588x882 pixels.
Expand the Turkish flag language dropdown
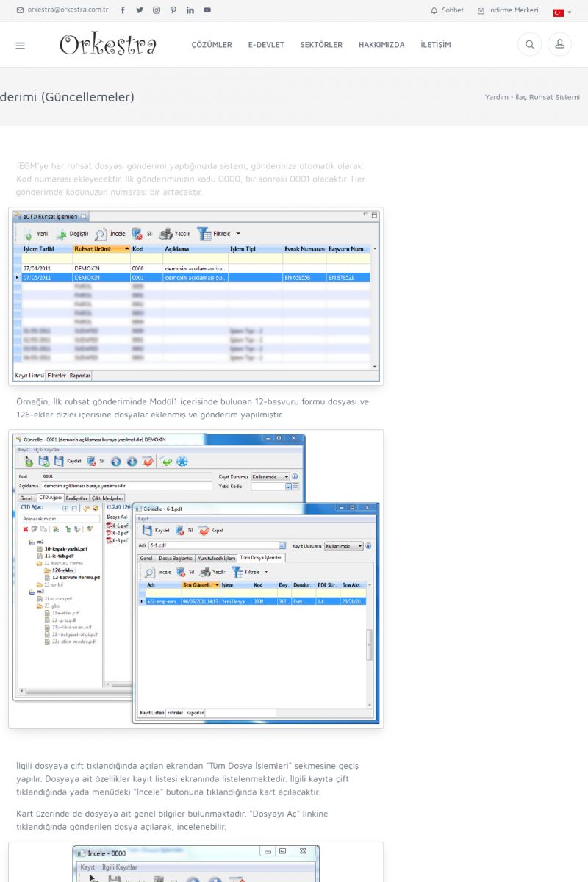562,12
